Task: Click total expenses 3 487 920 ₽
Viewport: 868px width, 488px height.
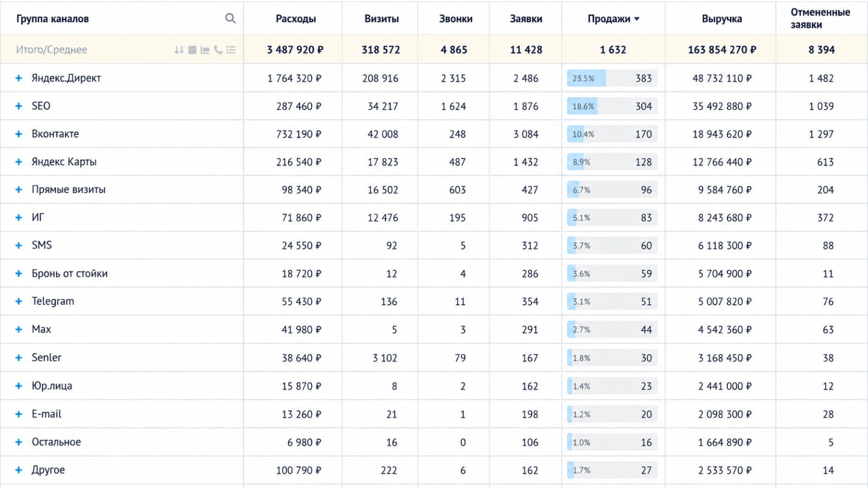Action: 295,50
